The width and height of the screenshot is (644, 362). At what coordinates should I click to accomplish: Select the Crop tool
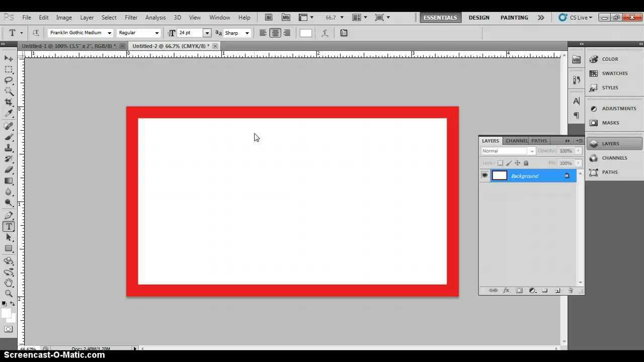(9, 103)
